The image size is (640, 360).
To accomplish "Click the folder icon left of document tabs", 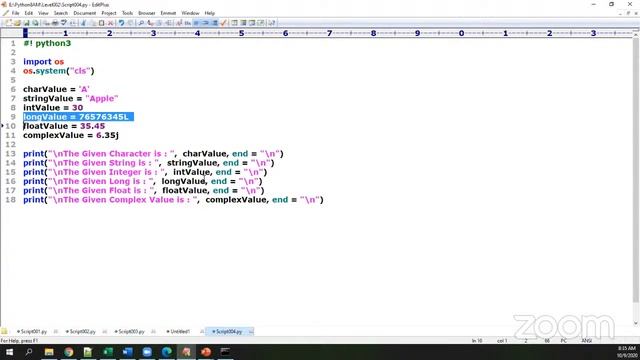I will (4, 331).
